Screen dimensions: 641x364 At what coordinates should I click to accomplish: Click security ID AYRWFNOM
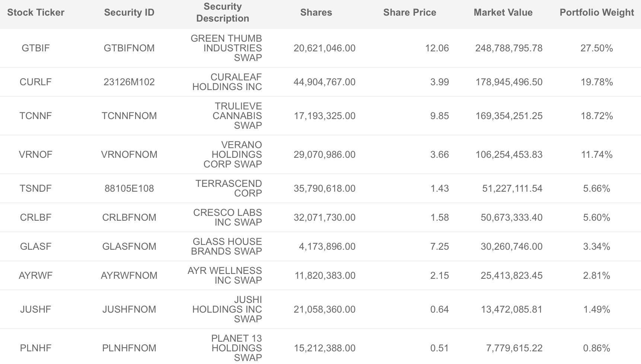click(x=129, y=275)
